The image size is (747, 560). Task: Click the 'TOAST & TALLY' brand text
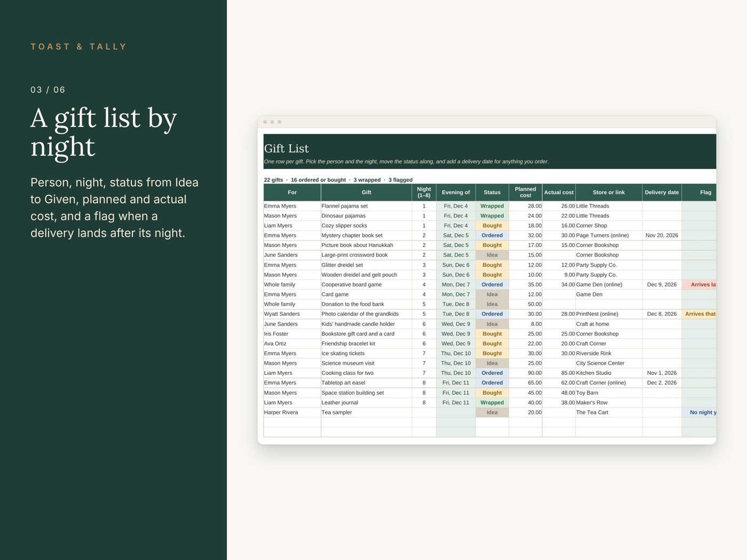click(78, 47)
